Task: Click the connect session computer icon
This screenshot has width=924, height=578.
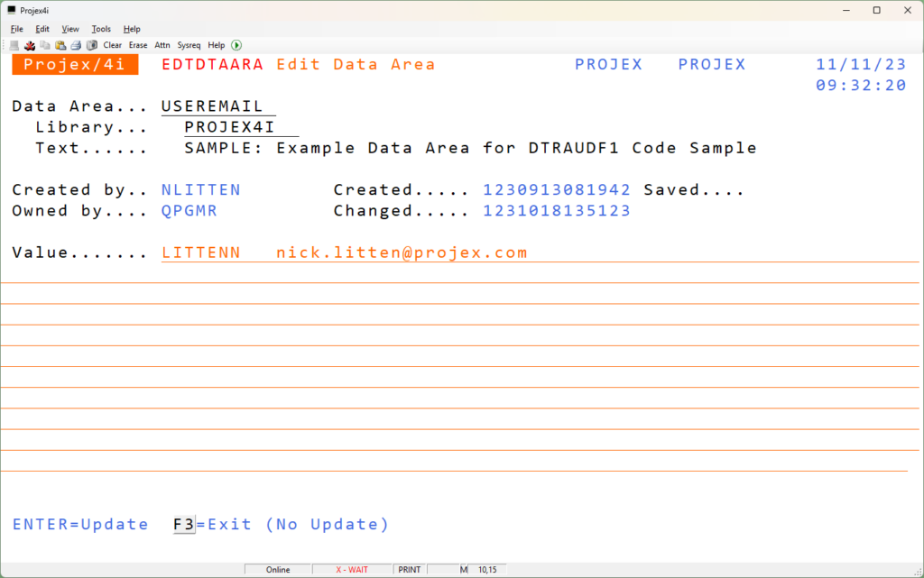Action: (14, 45)
